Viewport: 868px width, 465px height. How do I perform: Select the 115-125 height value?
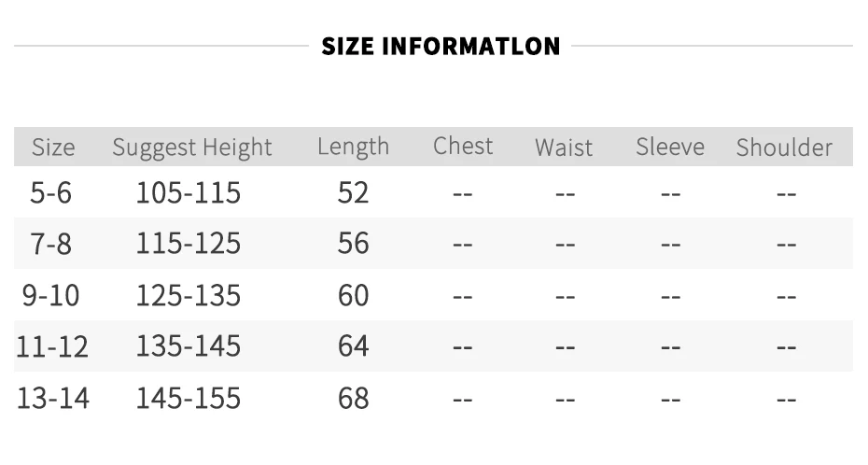[x=189, y=244]
